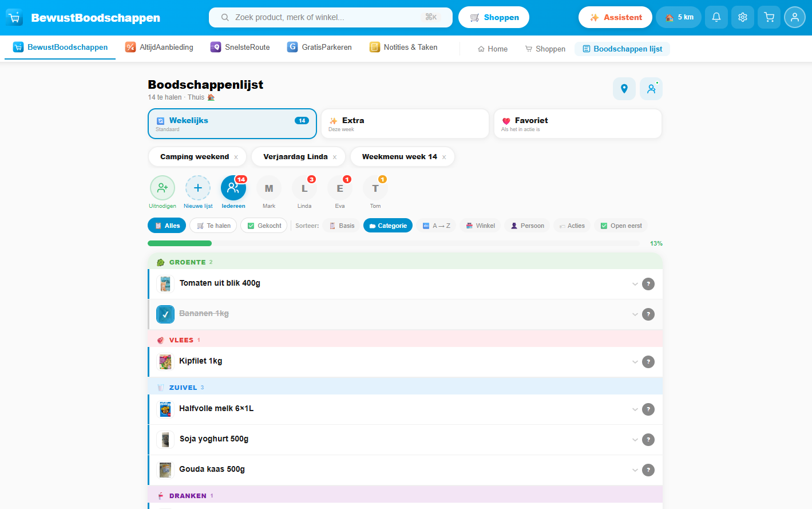Uncheck the Bananen 1kg checkbox
The image size is (812, 509).
[165, 314]
